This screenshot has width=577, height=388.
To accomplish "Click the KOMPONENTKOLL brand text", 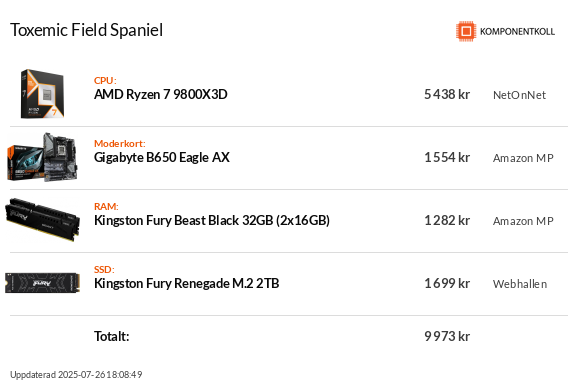I will click(x=517, y=31).
